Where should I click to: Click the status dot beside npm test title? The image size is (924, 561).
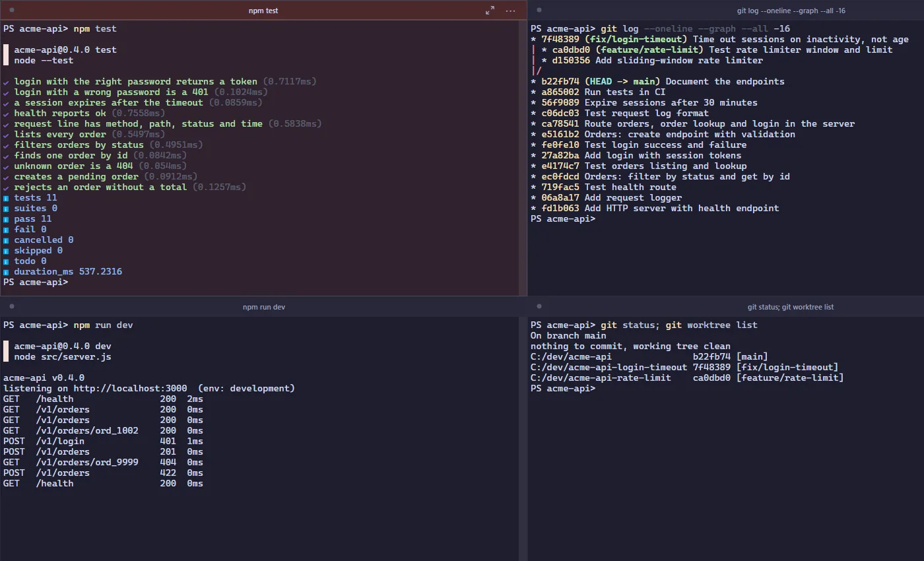pyautogui.click(x=12, y=11)
